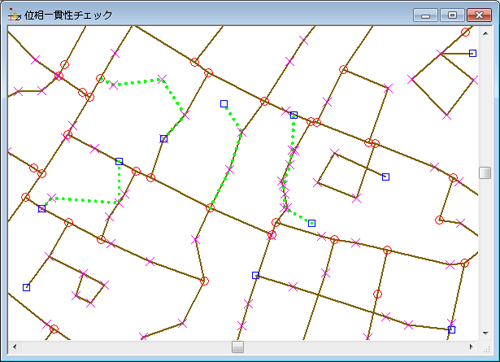Select blue square starting the long lower-right road

point(256,275)
